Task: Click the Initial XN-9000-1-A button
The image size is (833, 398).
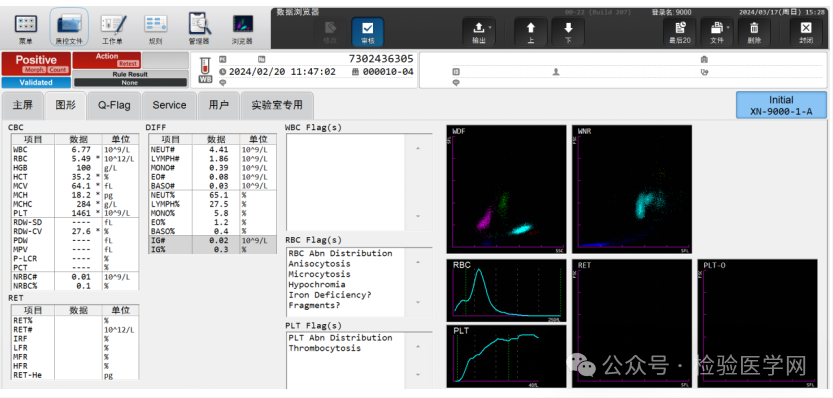Action: click(x=781, y=105)
